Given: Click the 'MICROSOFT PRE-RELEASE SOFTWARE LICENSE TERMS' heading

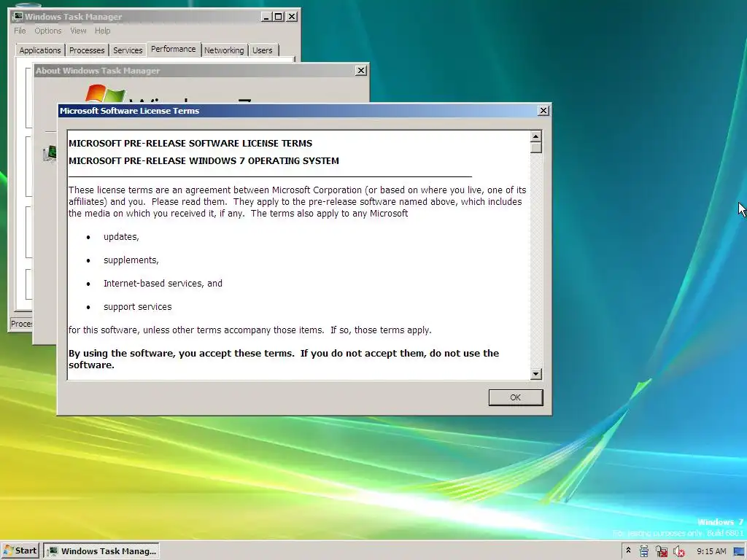Looking at the screenshot, I should 190,144.
